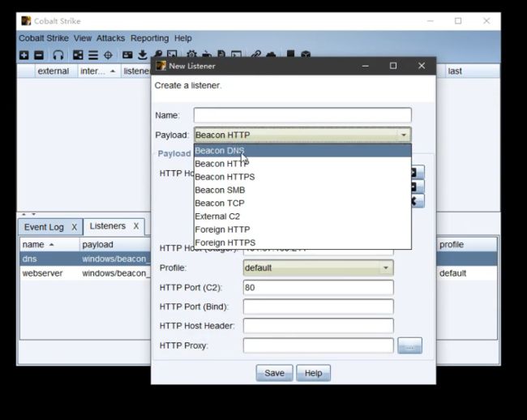Screen dimensions: 527x420
Task: Maximize the New Listener dialog
Action: point(393,66)
